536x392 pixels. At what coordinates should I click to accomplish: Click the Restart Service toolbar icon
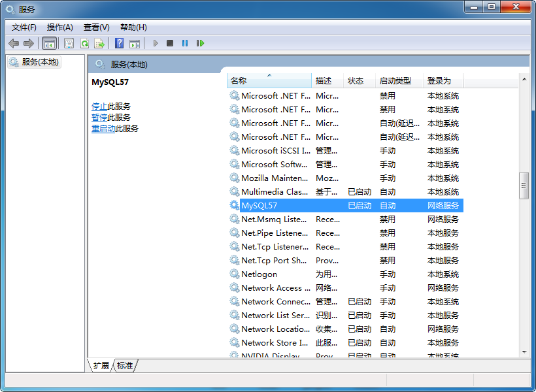[200, 43]
